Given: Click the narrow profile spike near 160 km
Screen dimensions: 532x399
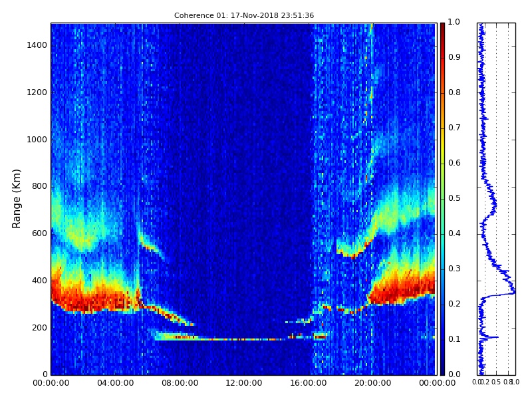Looking at the screenshot, I should point(493,337).
